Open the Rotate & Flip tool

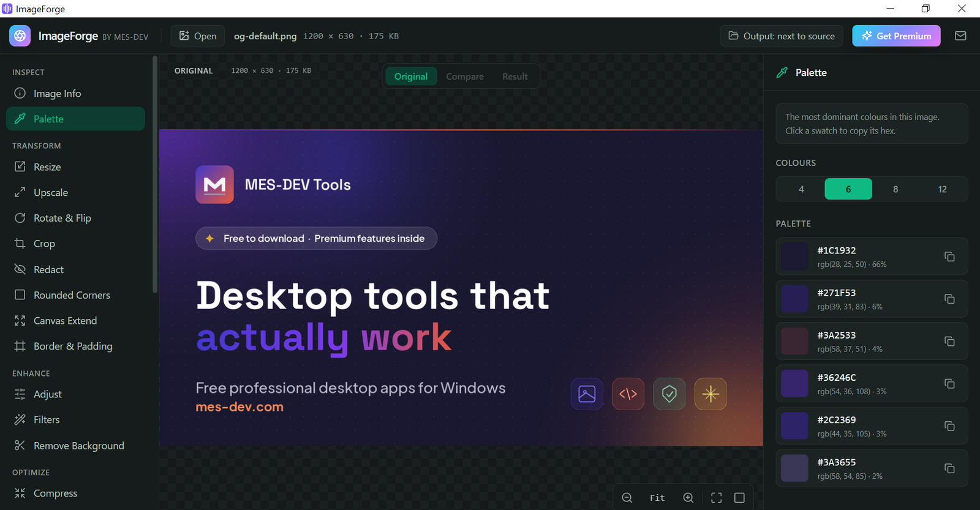click(x=75, y=219)
